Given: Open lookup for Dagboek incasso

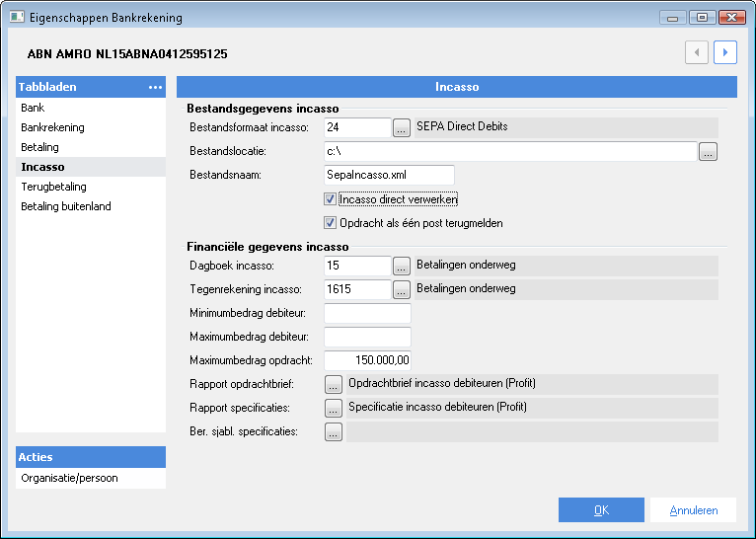Looking at the screenshot, I should pyautogui.click(x=401, y=266).
